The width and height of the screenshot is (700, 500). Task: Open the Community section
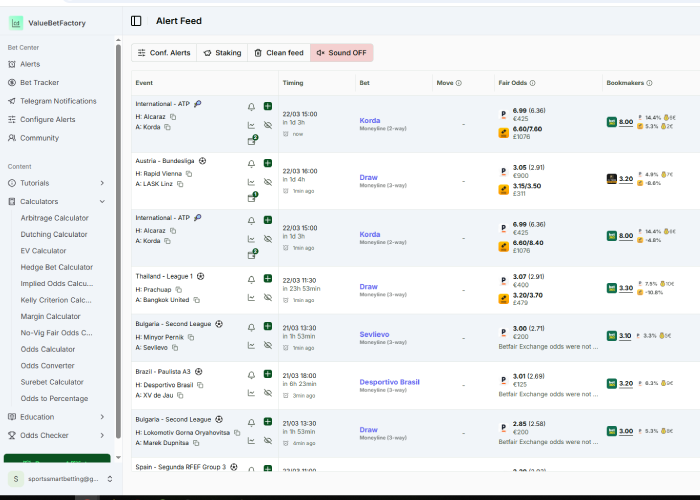click(x=39, y=138)
